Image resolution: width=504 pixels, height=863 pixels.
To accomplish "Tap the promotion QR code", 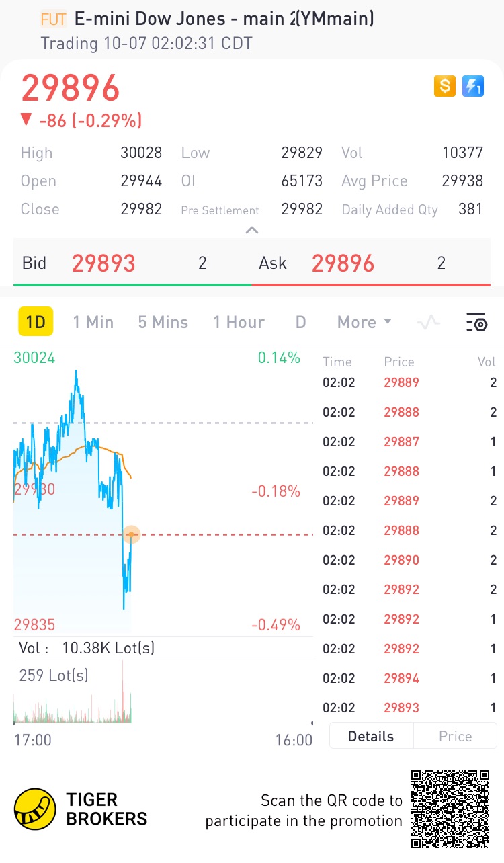I will pos(450,809).
